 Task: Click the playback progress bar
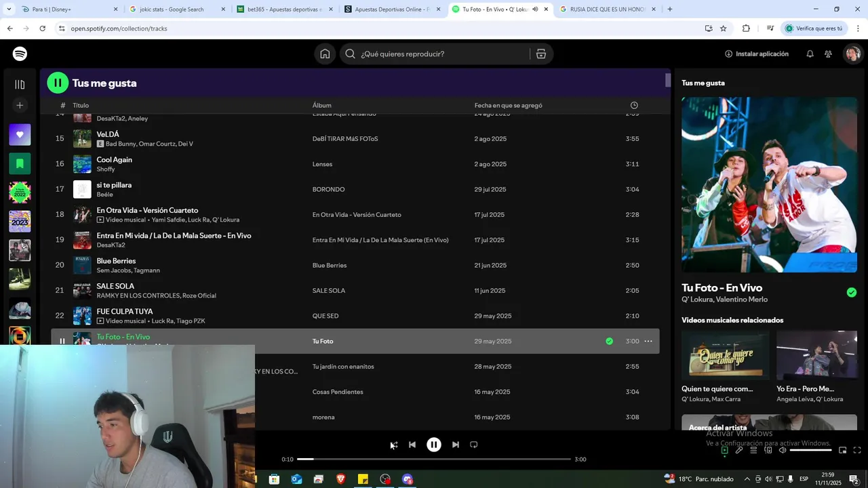[434, 459]
